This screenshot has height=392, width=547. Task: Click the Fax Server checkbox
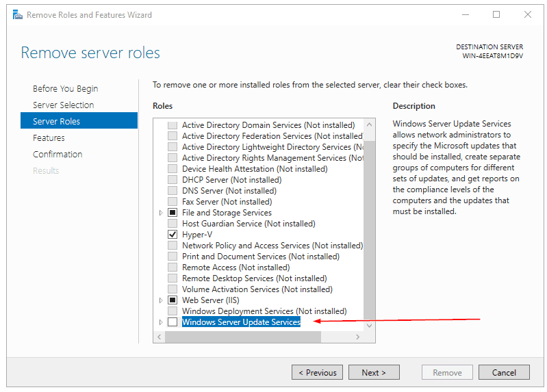click(x=173, y=202)
